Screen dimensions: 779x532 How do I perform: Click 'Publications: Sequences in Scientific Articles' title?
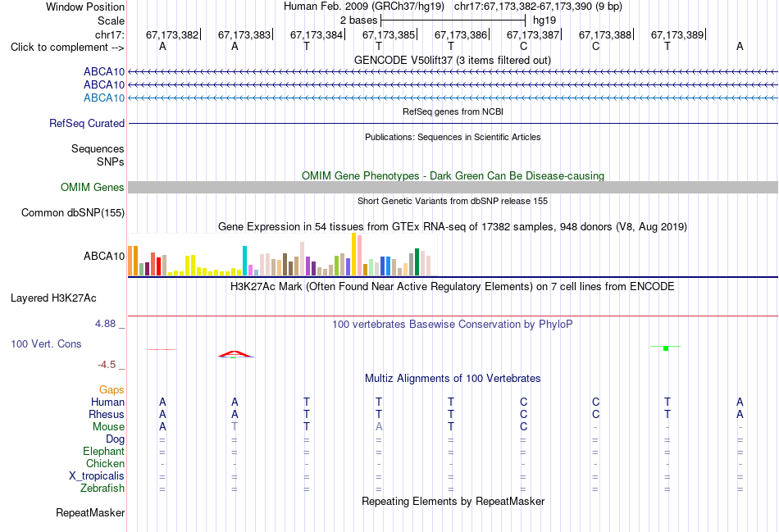pos(453,137)
